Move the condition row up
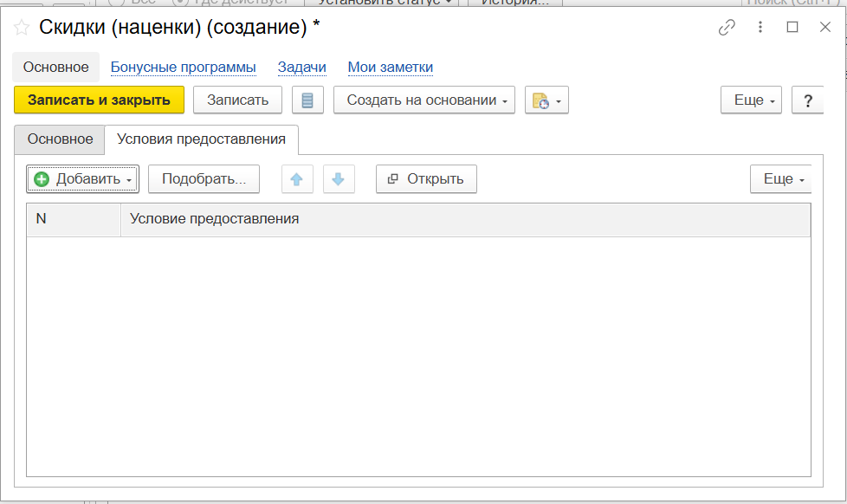Image resolution: width=847 pixels, height=504 pixels. coord(296,179)
